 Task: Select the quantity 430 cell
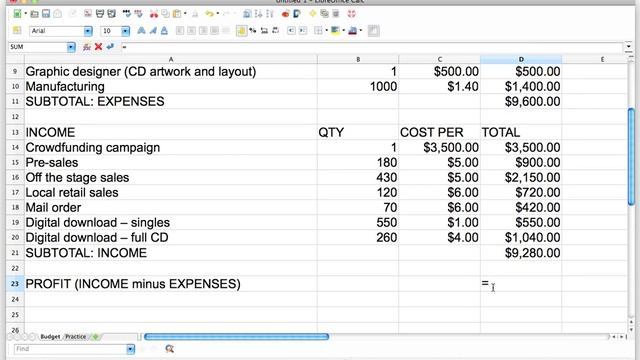pyautogui.click(x=358, y=178)
